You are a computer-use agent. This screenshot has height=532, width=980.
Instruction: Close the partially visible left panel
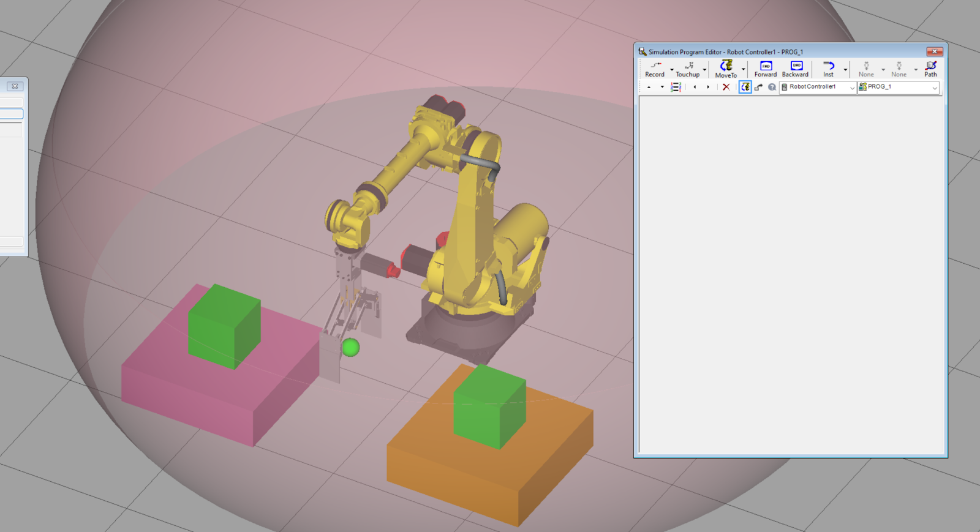click(x=15, y=86)
